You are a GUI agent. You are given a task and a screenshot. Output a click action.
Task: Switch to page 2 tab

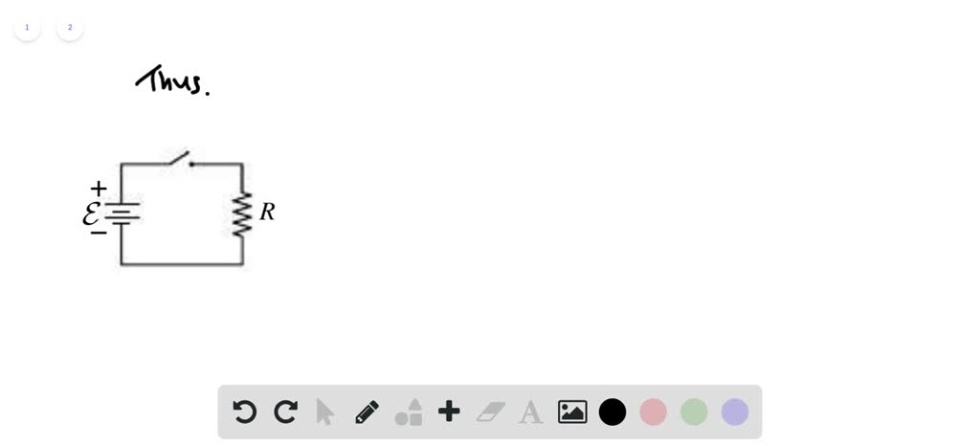(70, 28)
